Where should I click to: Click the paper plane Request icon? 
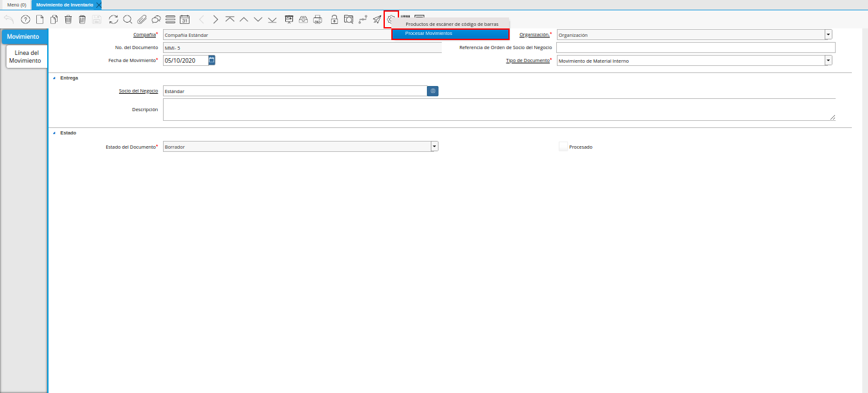coord(377,19)
